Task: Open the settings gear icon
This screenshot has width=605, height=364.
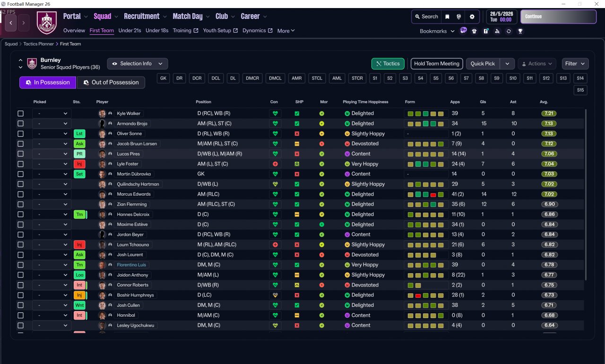Action: (x=472, y=17)
